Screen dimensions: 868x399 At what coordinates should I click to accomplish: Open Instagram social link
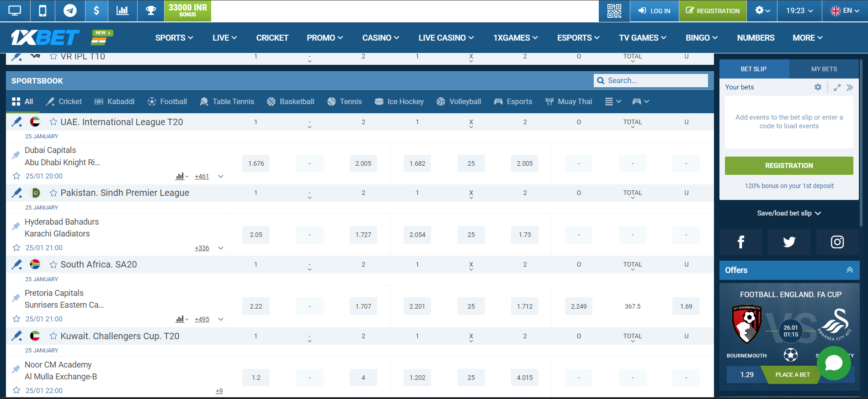(837, 242)
